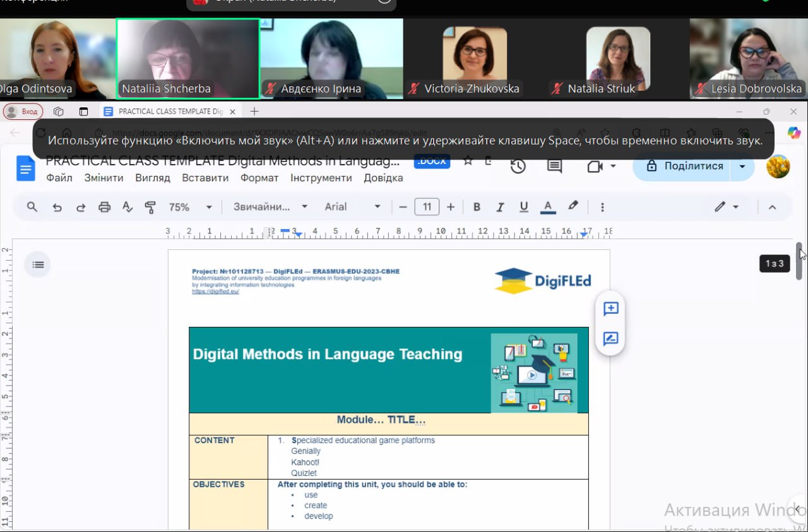The width and height of the screenshot is (808, 532).
Task: Click the Quizlet text in content
Action: coord(304,473)
